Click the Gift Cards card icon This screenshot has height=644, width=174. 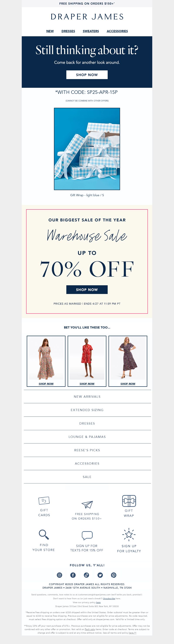click(44, 501)
